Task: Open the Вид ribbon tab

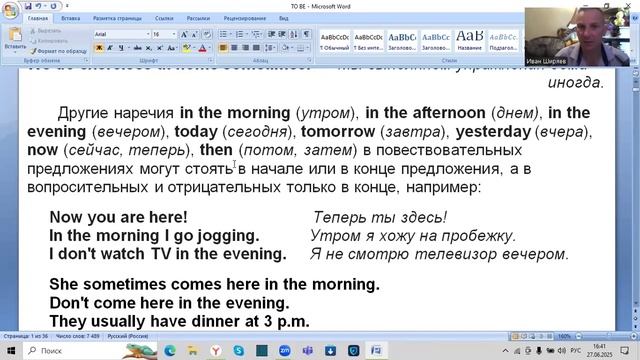Action: [x=284, y=18]
